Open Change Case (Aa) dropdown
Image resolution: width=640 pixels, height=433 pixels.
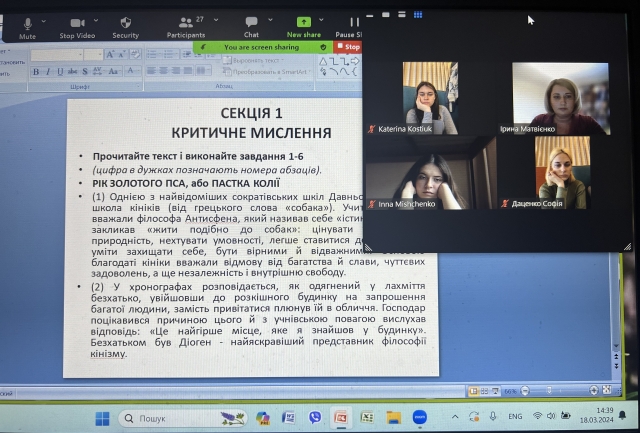114,71
